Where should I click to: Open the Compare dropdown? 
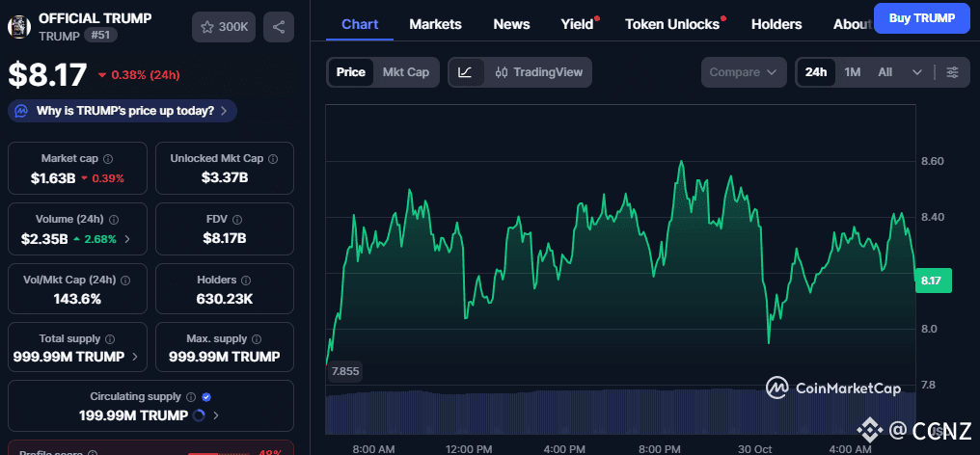745,72
